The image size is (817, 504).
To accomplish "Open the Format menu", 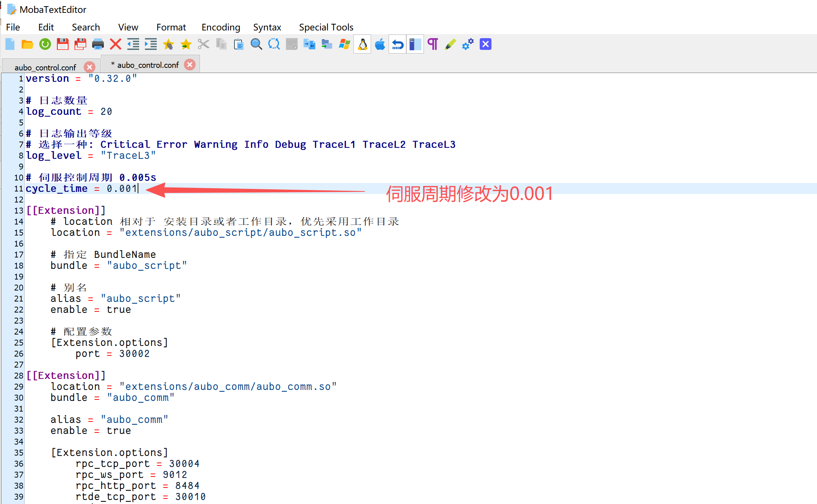I will pyautogui.click(x=171, y=27).
